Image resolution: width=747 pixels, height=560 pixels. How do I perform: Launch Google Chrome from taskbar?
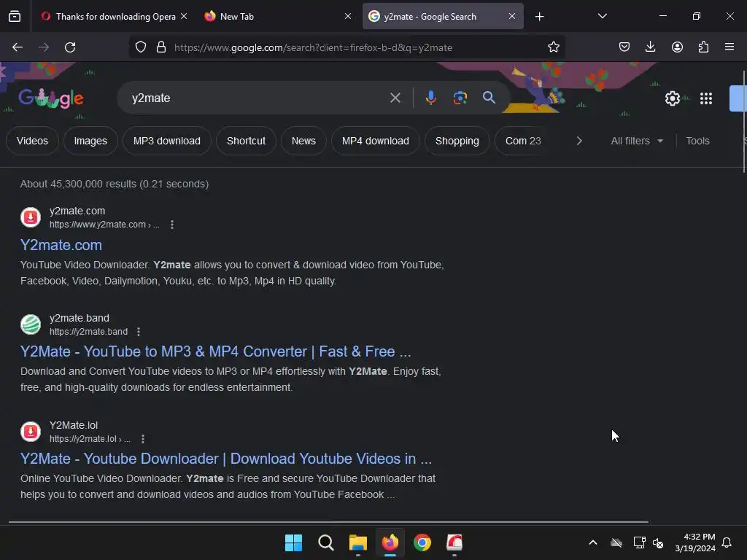422,542
